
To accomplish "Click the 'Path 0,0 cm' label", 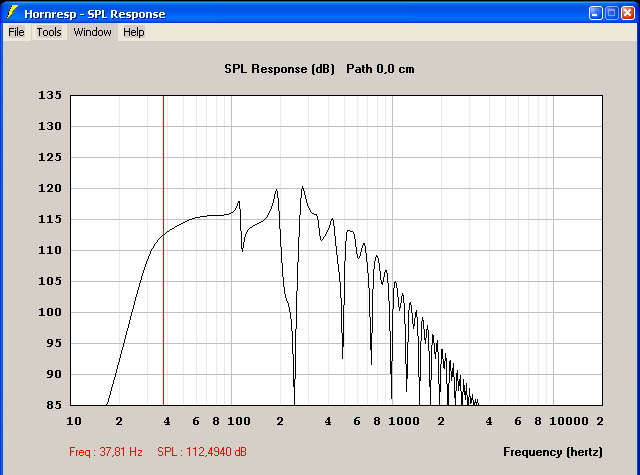I will click(x=380, y=69).
